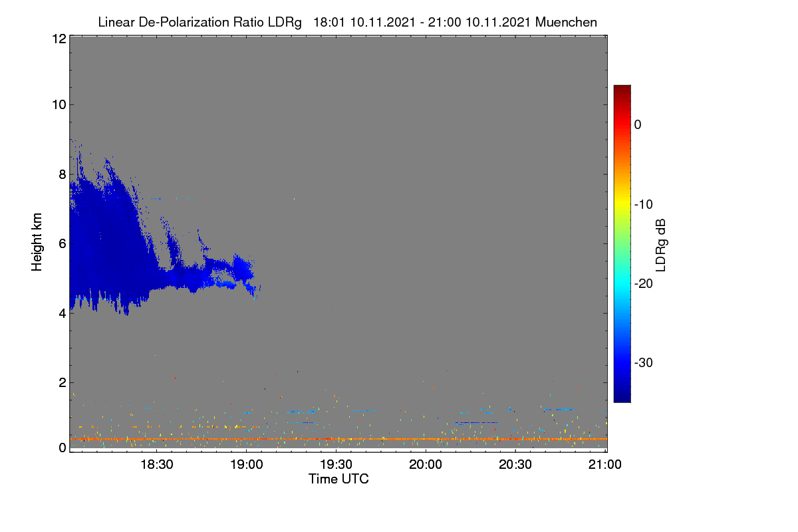Click the orange near-ground echo line in the plot

coord(338,439)
